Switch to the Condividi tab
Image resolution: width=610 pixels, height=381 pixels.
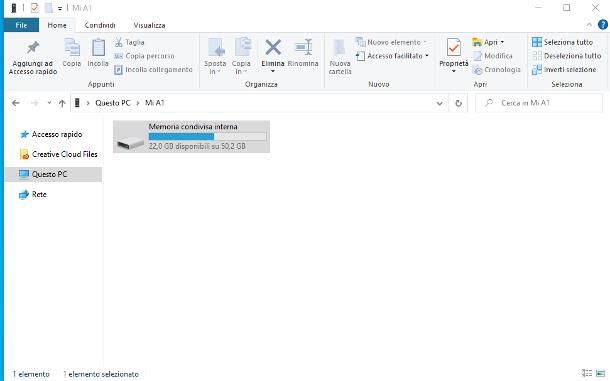pyautogui.click(x=100, y=25)
